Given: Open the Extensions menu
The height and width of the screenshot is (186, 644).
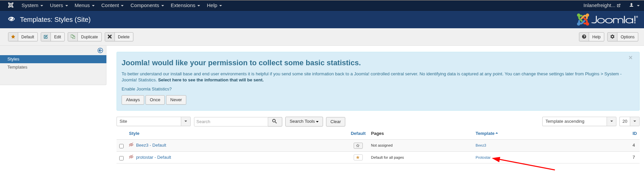Looking at the screenshot, I should point(185,5).
